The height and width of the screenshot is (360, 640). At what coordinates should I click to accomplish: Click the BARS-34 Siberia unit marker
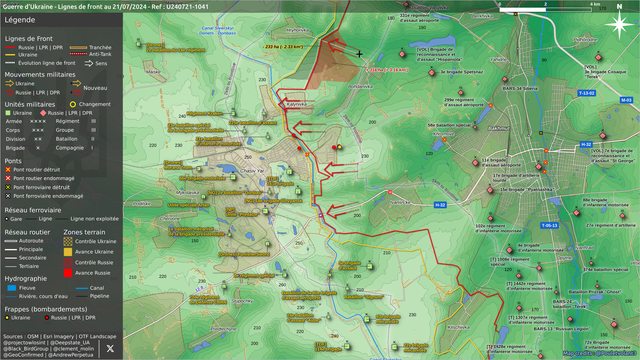pos(505,79)
